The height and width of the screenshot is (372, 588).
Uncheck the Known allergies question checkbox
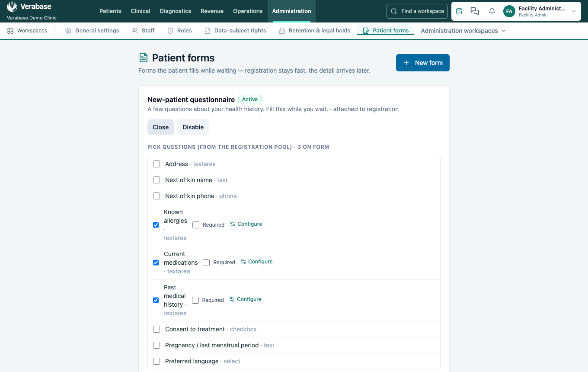(156, 225)
